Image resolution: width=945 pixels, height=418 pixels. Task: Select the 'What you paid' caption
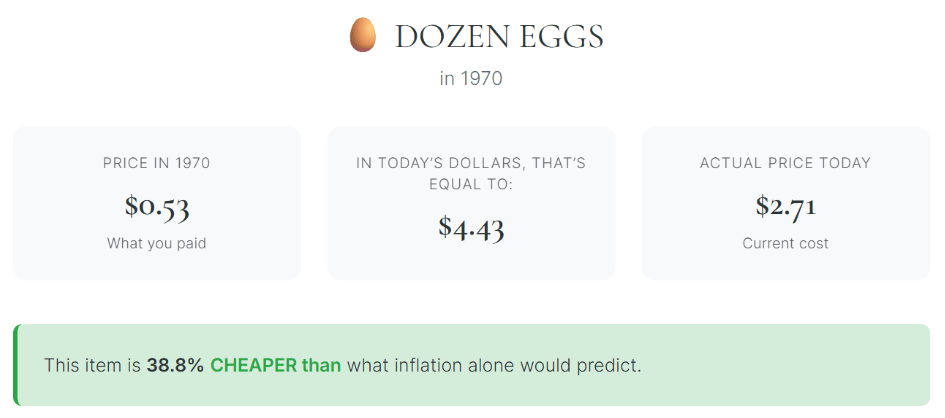[157, 243]
